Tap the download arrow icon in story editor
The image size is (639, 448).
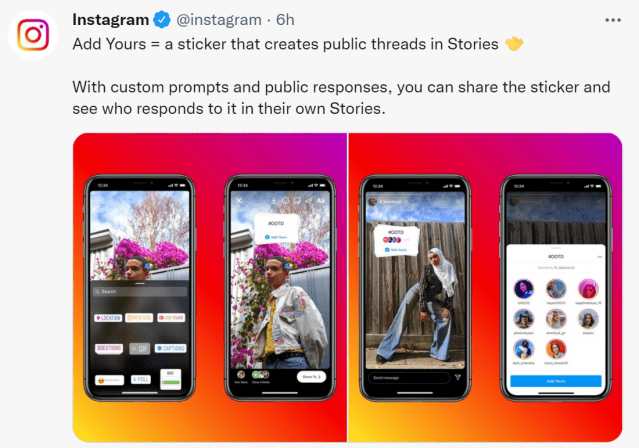click(x=274, y=201)
